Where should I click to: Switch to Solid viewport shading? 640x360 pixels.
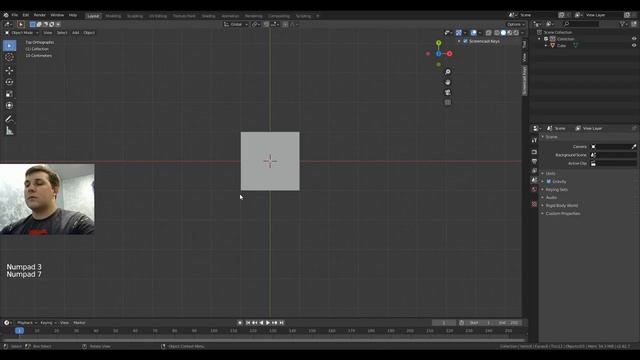(503, 33)
